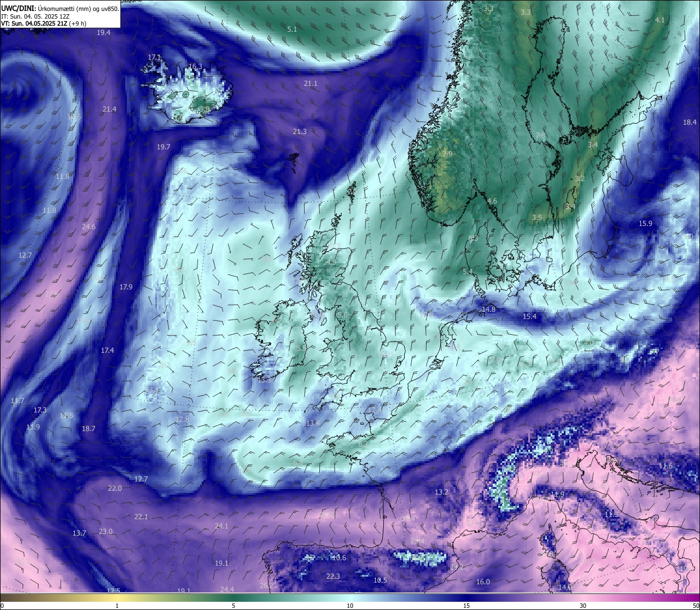
Task: Click the 18.7 value on the map
Action: [89, 428]
